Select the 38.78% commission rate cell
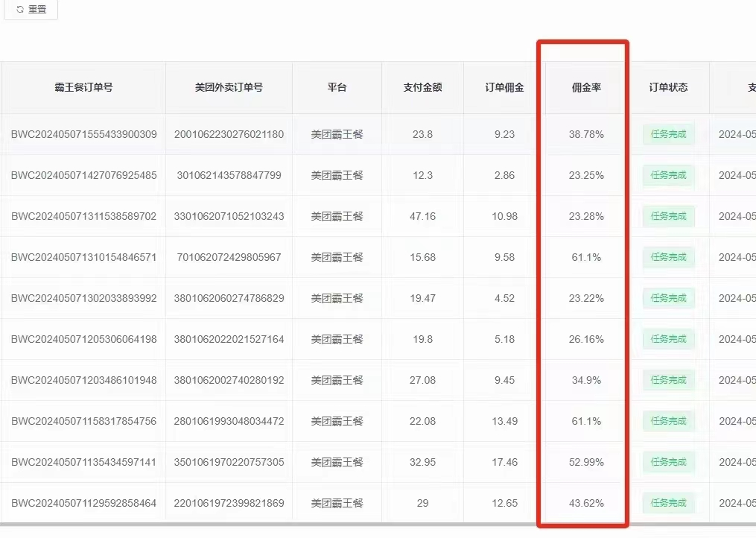This screenshot has width=756, height=538. (586, 135)
